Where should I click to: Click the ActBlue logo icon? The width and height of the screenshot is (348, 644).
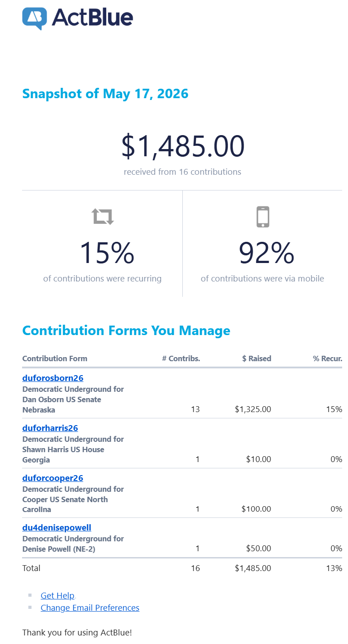coord(35,18)
